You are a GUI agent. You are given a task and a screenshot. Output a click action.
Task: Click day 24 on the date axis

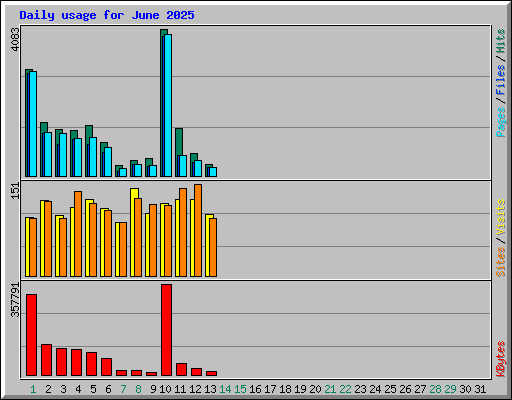[x=375, y=389]
